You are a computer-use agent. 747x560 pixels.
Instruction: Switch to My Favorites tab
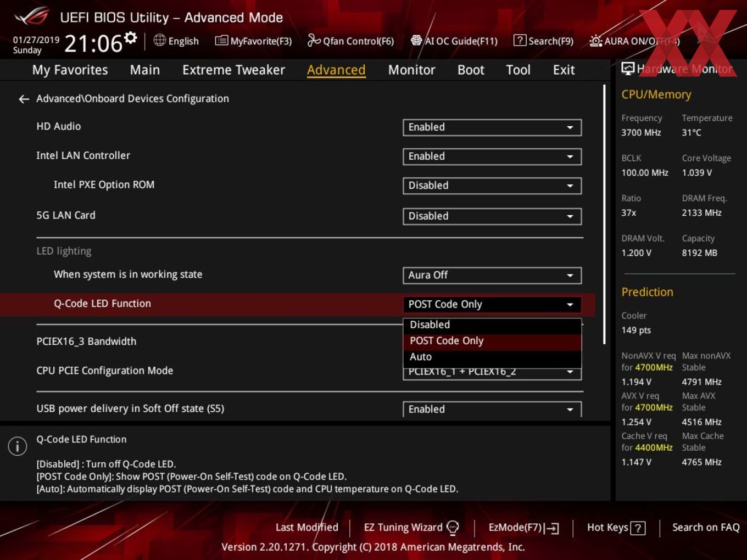(70, 70)
